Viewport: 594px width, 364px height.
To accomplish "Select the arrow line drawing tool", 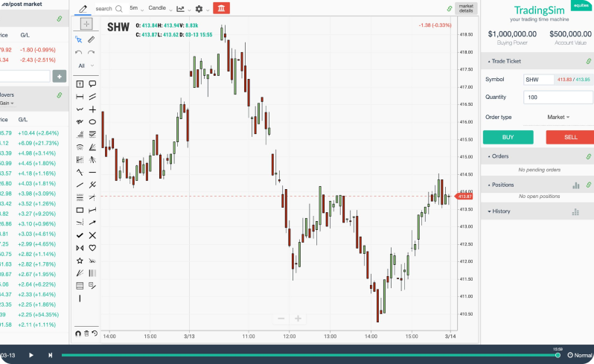I will tap(92, 223).
